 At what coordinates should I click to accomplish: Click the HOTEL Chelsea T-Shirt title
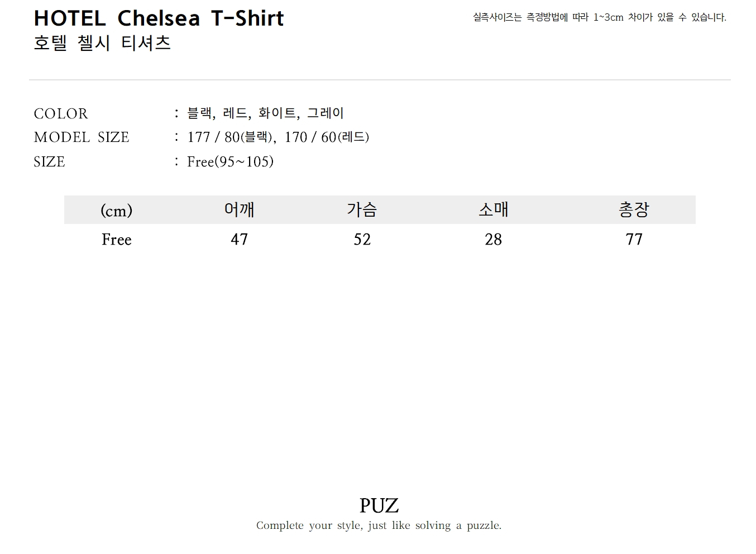pos(159,18)
